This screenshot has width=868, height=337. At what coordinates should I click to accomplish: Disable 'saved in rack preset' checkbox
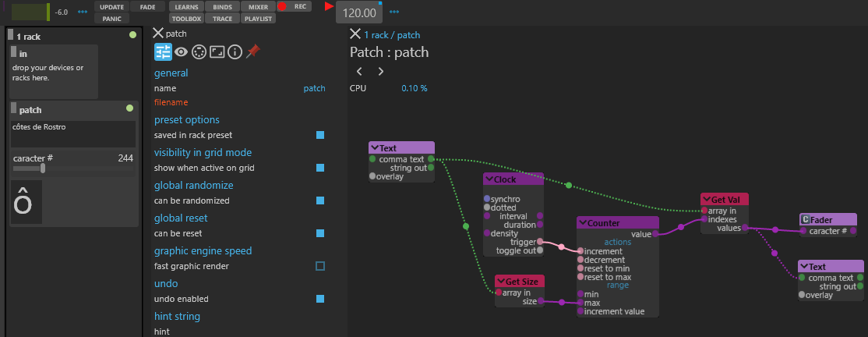[320, 135]
